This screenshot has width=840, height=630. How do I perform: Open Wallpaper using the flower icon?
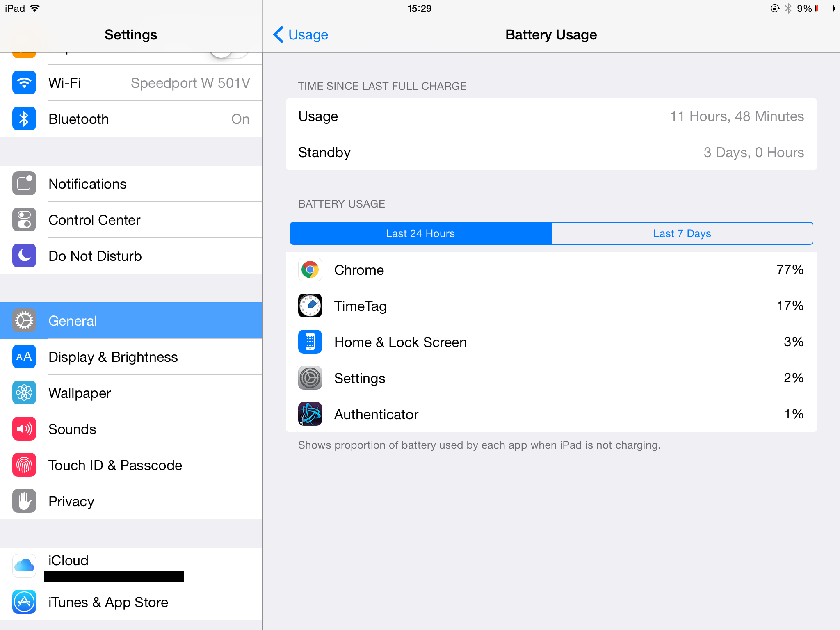tap(24, 393)
